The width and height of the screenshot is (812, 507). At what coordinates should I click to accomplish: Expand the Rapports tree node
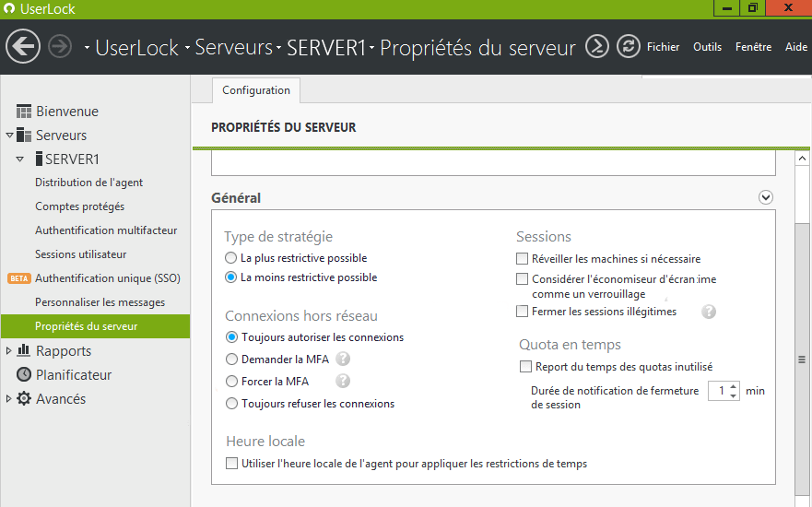pyautogui.click(x=9, y=351)
